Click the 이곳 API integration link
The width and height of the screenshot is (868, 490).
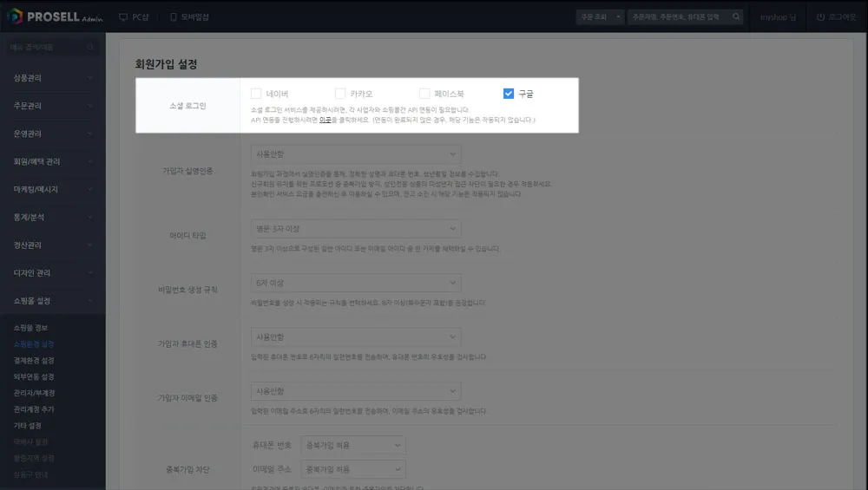325,120
